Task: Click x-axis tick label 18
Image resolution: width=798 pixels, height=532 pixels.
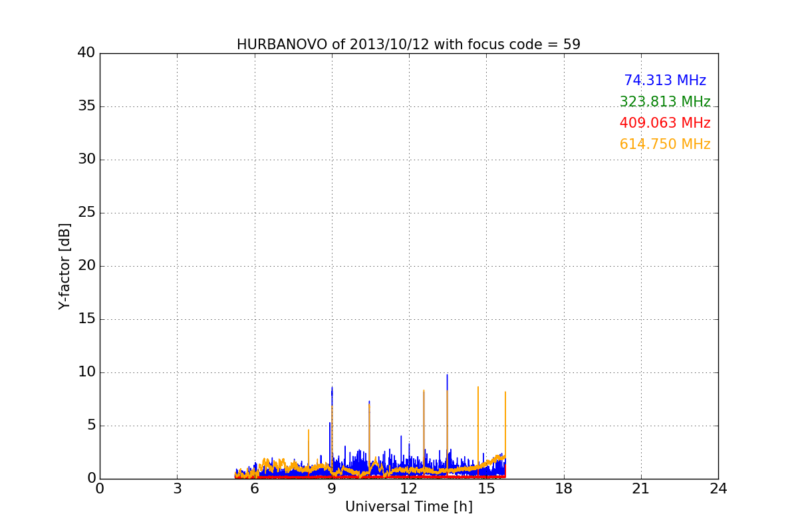Action: 564,489
